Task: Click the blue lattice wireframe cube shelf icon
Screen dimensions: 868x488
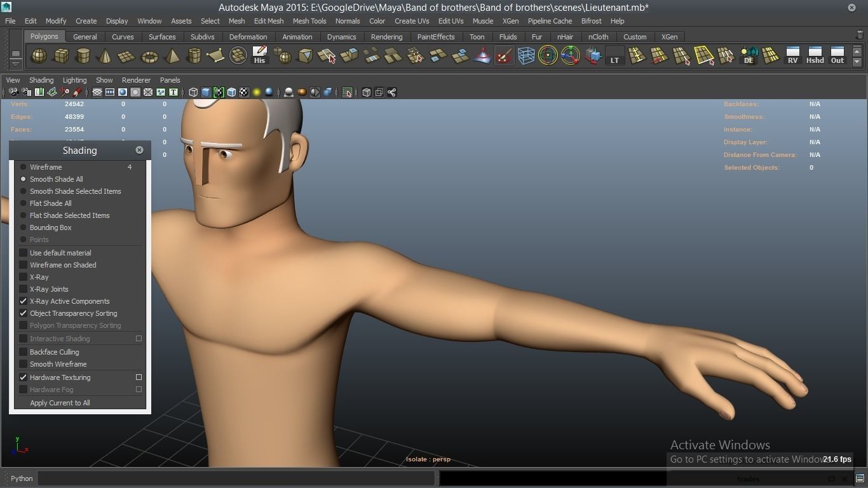Action: tap(526, 56)
